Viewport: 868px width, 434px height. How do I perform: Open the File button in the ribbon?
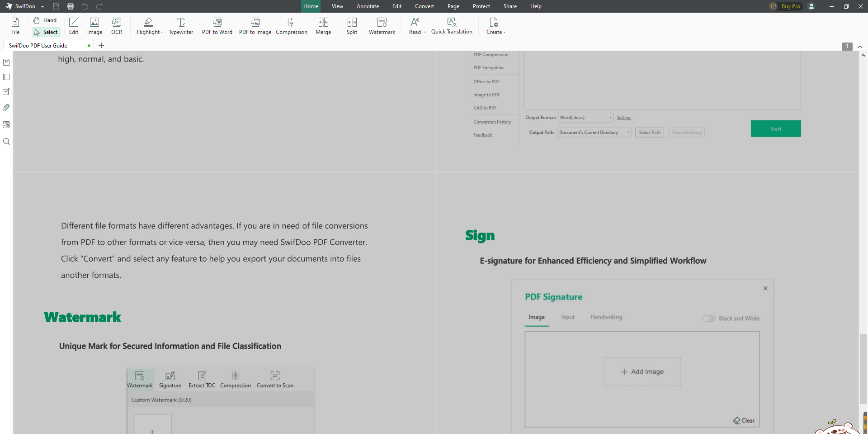15,26
